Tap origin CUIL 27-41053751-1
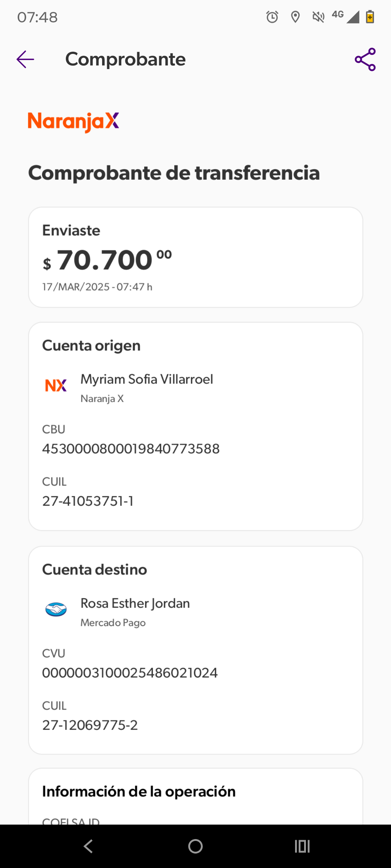This screenshot has height=868, width=391. coord(88,501)
